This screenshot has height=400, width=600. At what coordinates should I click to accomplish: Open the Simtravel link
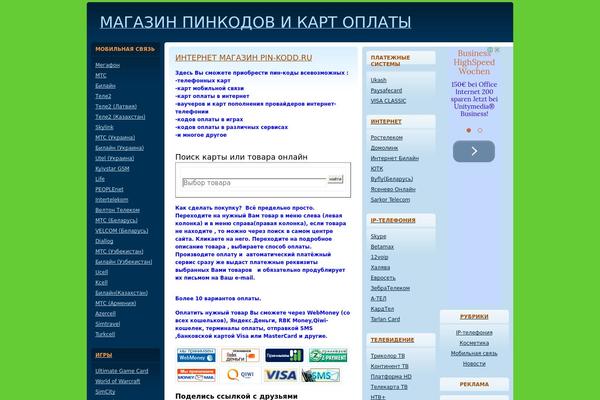point(108,323)
